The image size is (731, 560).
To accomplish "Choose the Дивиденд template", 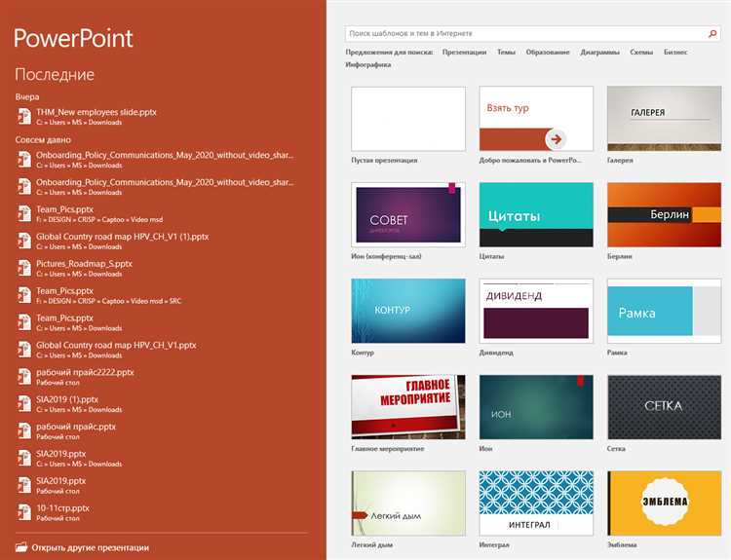I will click(536, 312).
